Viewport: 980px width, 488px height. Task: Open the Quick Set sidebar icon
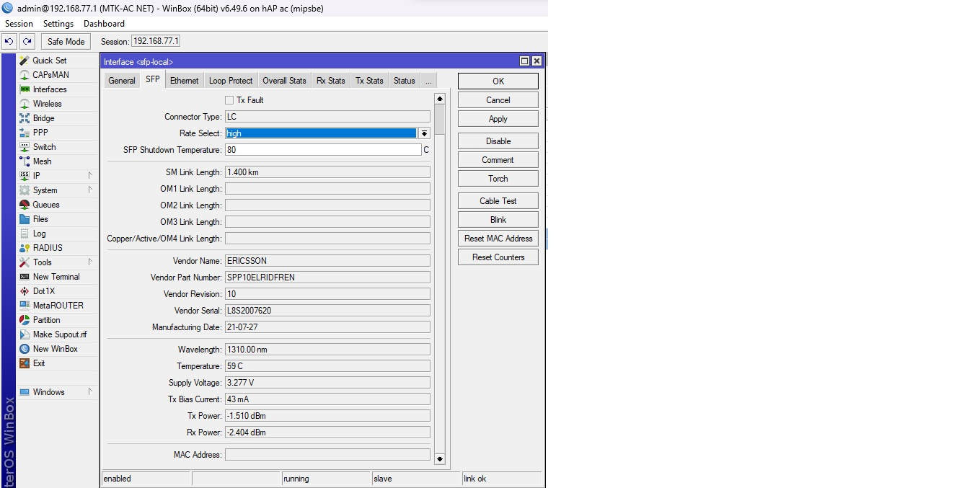pyautogui.click(x=25, y=61)
